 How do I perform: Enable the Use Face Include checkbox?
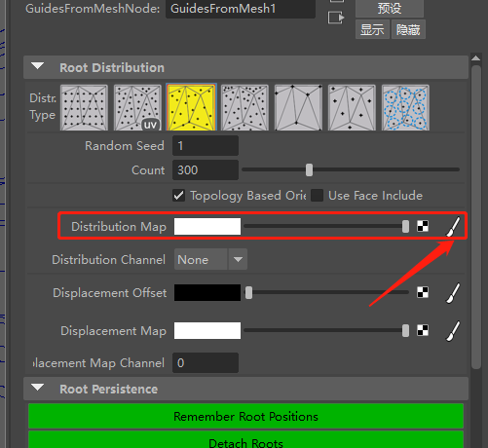(317, 196)
